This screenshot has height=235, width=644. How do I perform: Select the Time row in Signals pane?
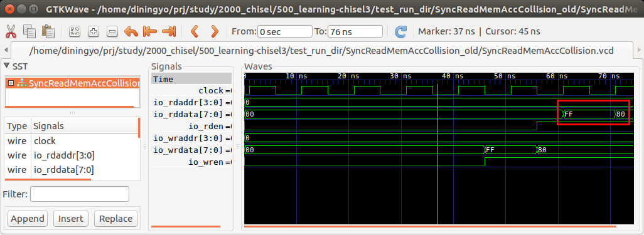[x=191, y=79]
